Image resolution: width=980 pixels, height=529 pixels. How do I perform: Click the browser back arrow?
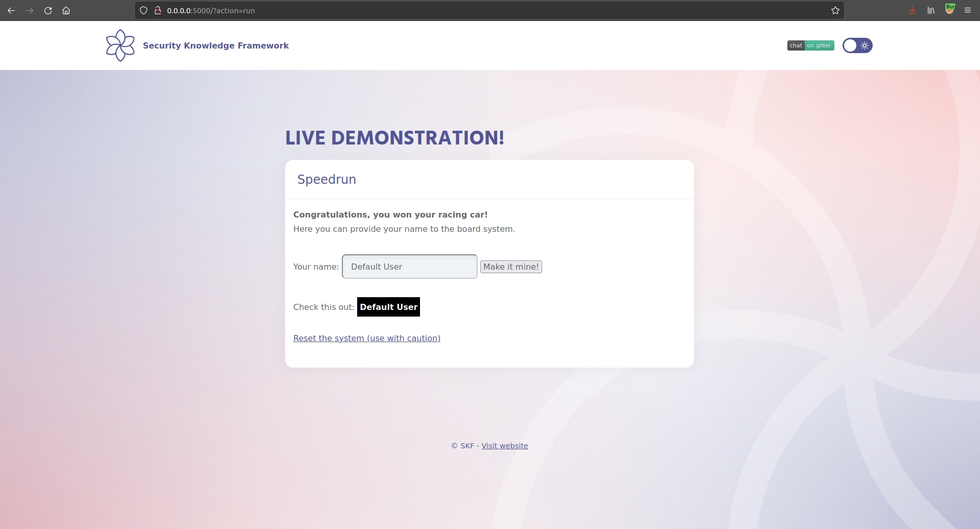[x=11, y=10]
